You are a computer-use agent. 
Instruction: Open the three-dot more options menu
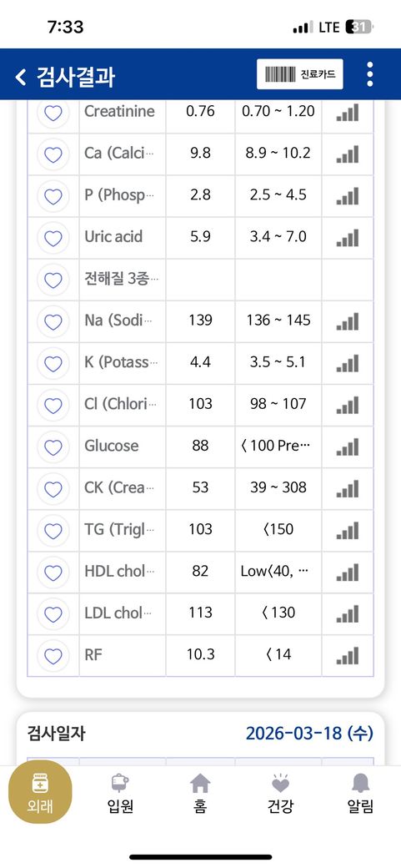tap(369, 74)
